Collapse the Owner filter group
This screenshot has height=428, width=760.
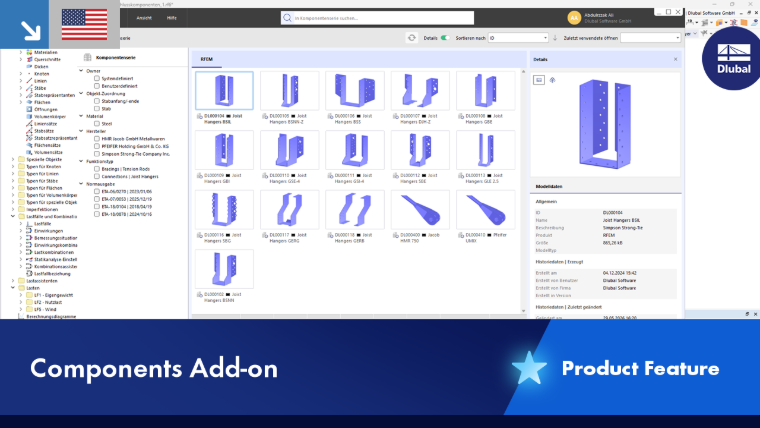[x=81, y=71]
